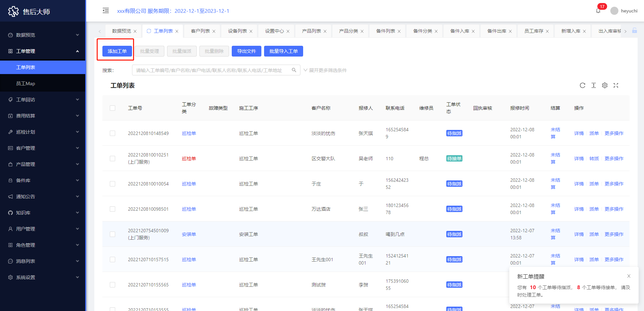The width and height of the screenshot is (644, 311).
Task: Expand the 工单回访 sidebar menu
Action: [43, 100]
